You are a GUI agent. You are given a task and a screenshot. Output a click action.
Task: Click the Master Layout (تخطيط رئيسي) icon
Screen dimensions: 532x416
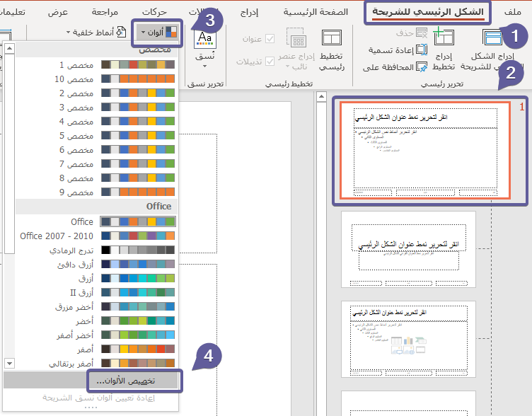pos(332,37)
